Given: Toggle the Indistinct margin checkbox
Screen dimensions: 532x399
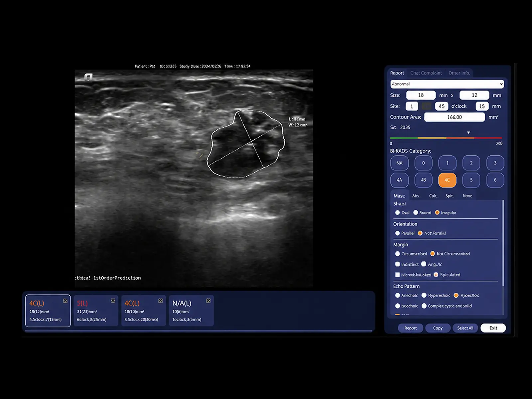Looking at the screenshot, I should [x=397, y=264].
